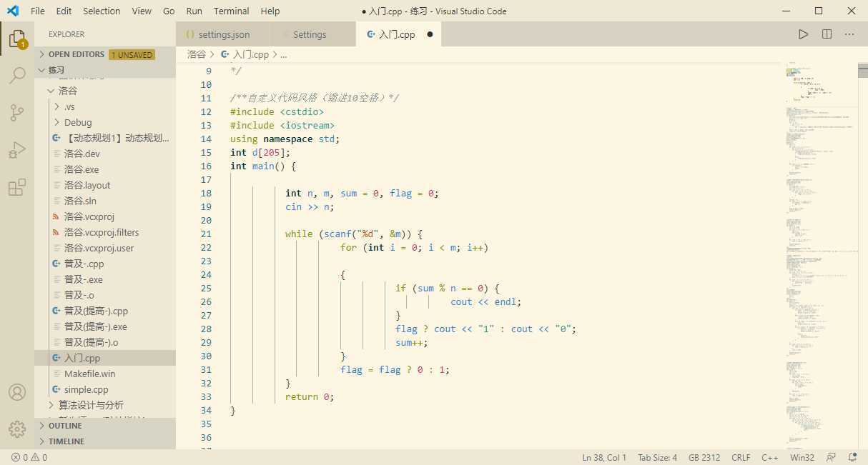Image resolution: width=868 pixels, height=465 pixels.
Task: Click CRLF end-of-line indicator
Action: [x=741, y=457]
